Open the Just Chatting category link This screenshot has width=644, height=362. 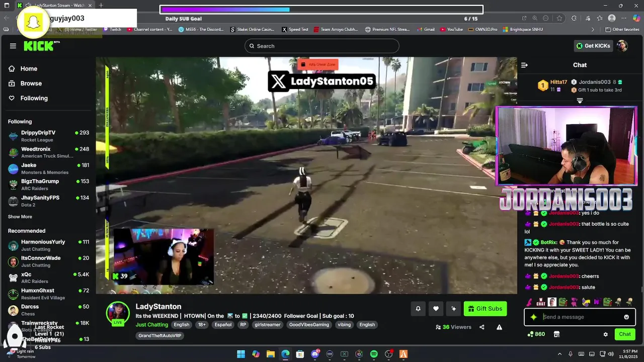point(151,325)
